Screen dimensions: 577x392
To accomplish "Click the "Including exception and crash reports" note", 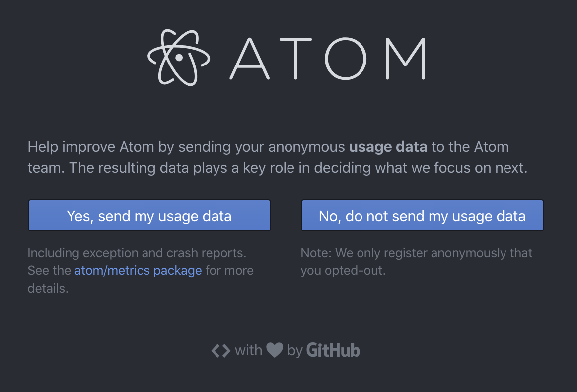I will pos(137,253).
